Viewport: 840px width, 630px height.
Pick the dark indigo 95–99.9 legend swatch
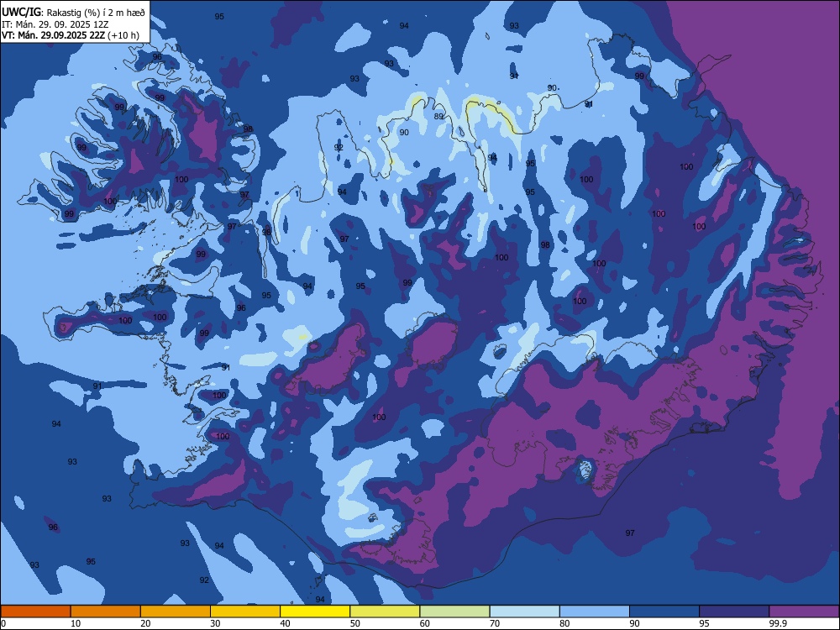(x=734, y=612)
